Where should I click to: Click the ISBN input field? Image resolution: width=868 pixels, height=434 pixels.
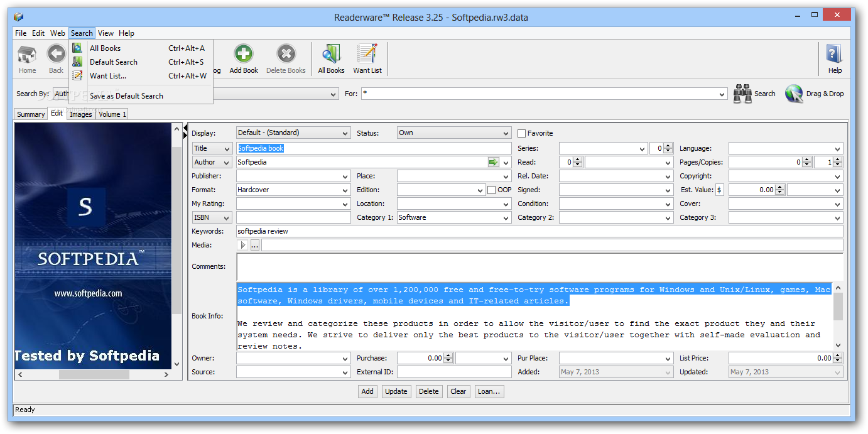pyautogui.click(x=293, y=217)
